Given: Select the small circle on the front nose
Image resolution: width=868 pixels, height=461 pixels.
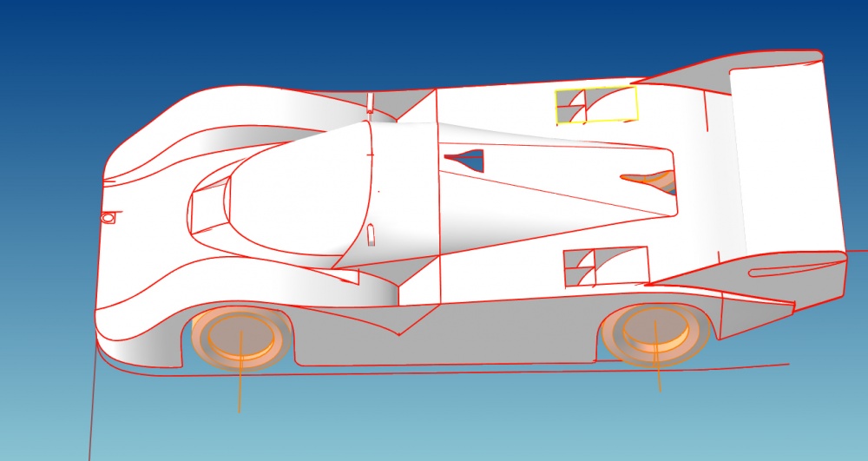Looking at the screenshot, I should pos(108,218).
